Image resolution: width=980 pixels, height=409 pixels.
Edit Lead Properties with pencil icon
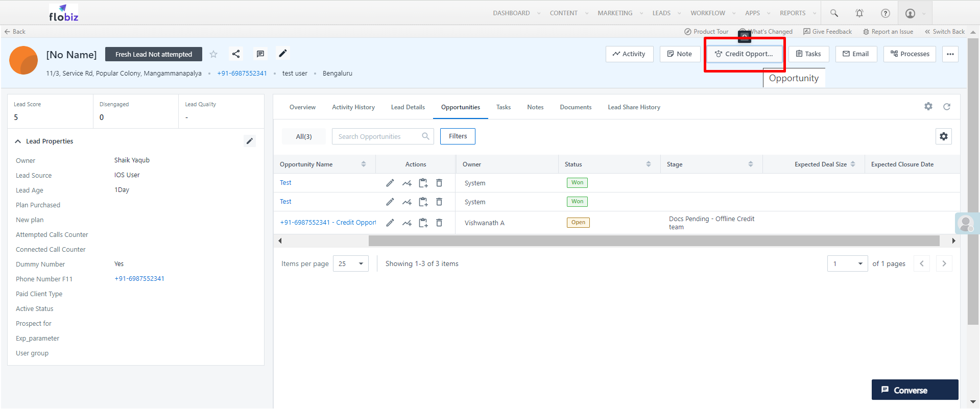(250, 141)
